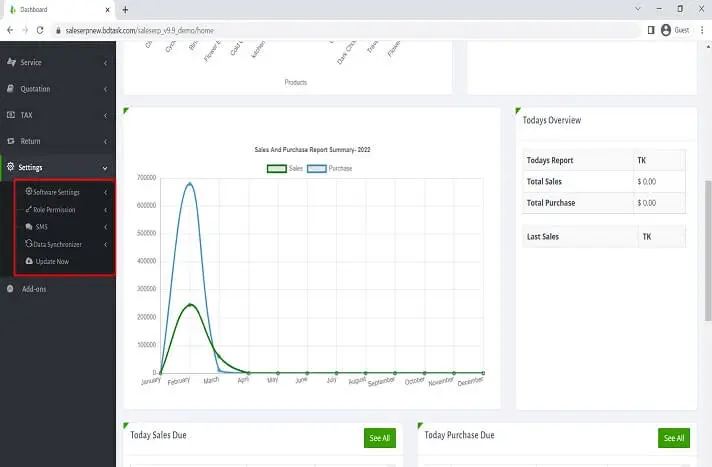Click the February peak on Purchase line
Image resolution: width=712 pixels, height=467 pixels.
[189, 183]
